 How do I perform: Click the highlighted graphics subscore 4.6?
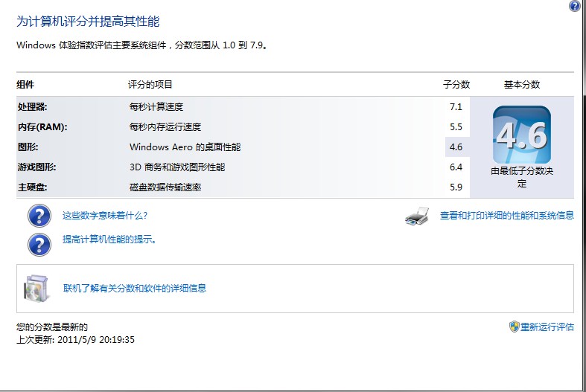pyautogui.click(x=456, y=147)
